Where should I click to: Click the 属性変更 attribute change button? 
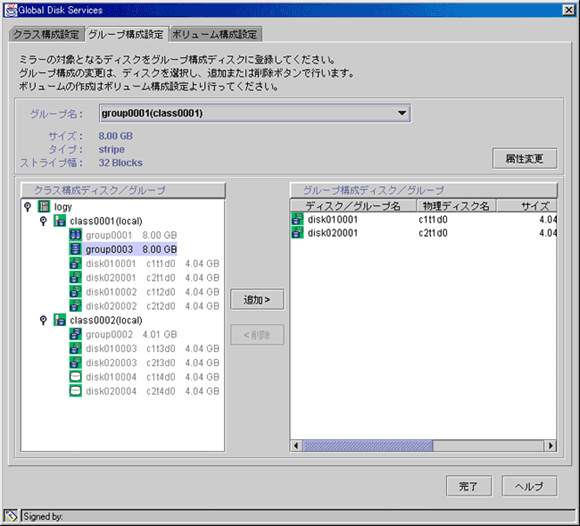tap(525, 159)
